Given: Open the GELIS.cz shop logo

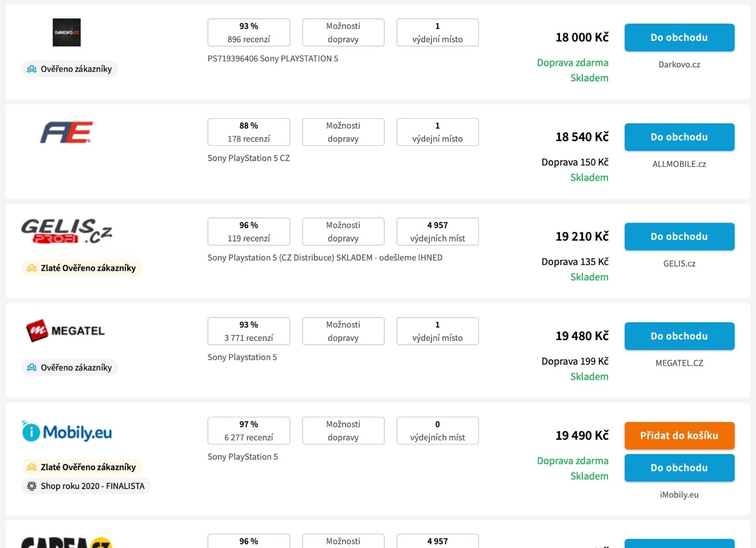Looking at the screenshot, I should pyautogui.click(x=67, y=231).
